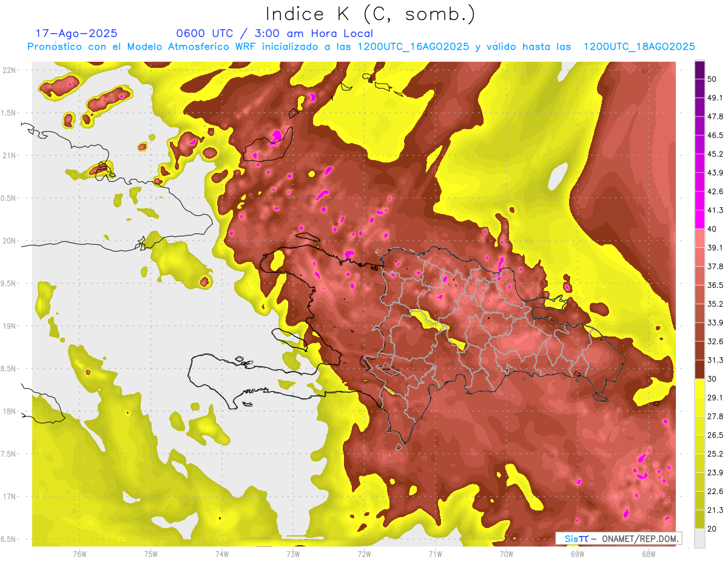
Task: Pick the dark brown colorbar band between 30 and 31.3
Action: pyautogui.click(x=700, y=370)
